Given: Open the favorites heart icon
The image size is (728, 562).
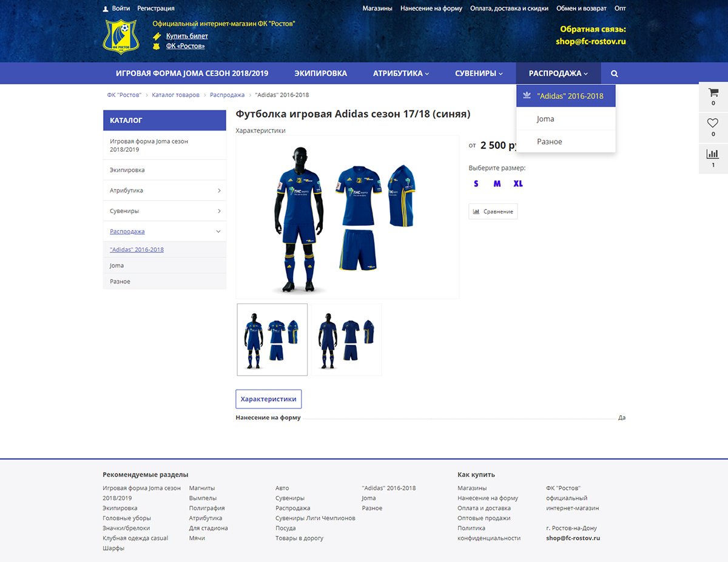Looking at the screenshot, I should point(713,123).
